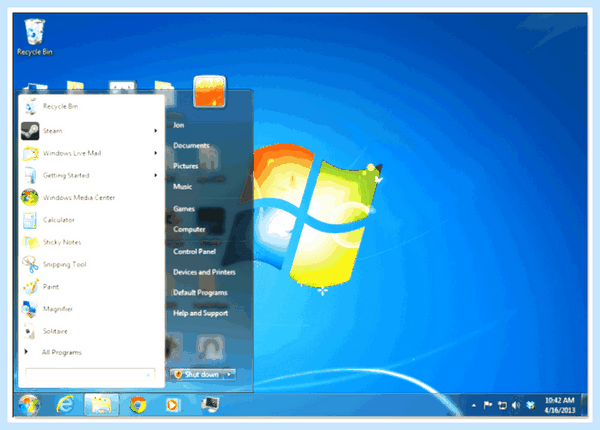Screen dimensions: 600x430
Task: Open Windows Live Mail icon
Action: click(30, 153)
